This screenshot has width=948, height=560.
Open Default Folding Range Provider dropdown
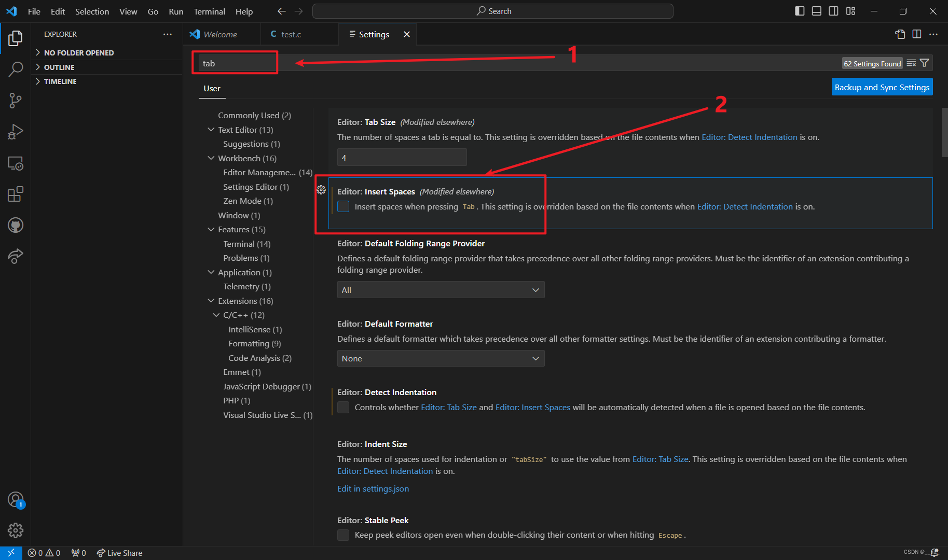[441, 290]
